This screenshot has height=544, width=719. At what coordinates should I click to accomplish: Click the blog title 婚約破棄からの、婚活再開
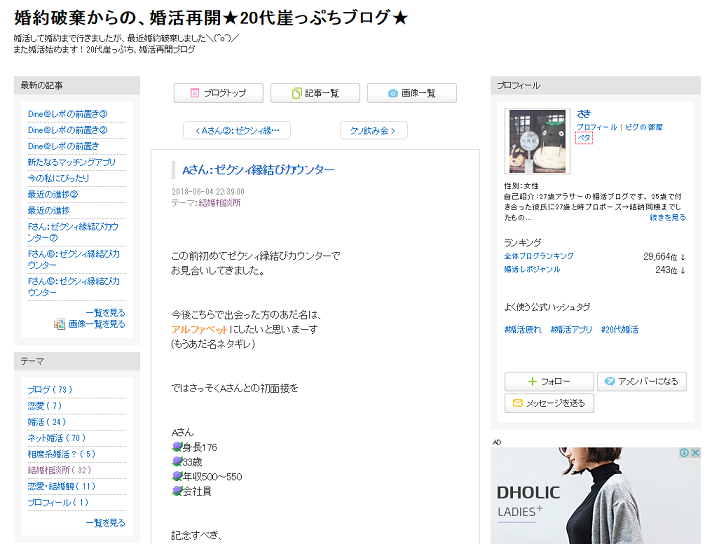[211, 18]
